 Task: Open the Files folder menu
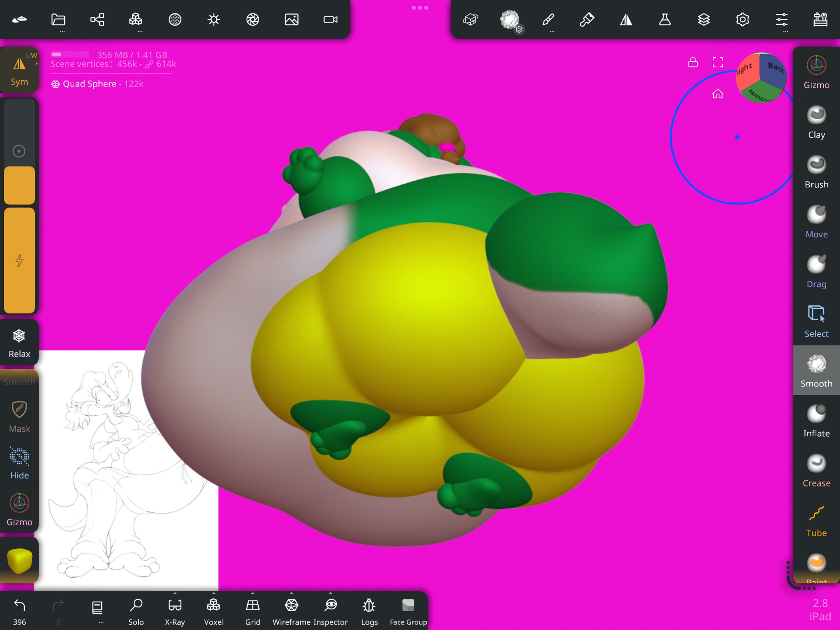(58, 20)
